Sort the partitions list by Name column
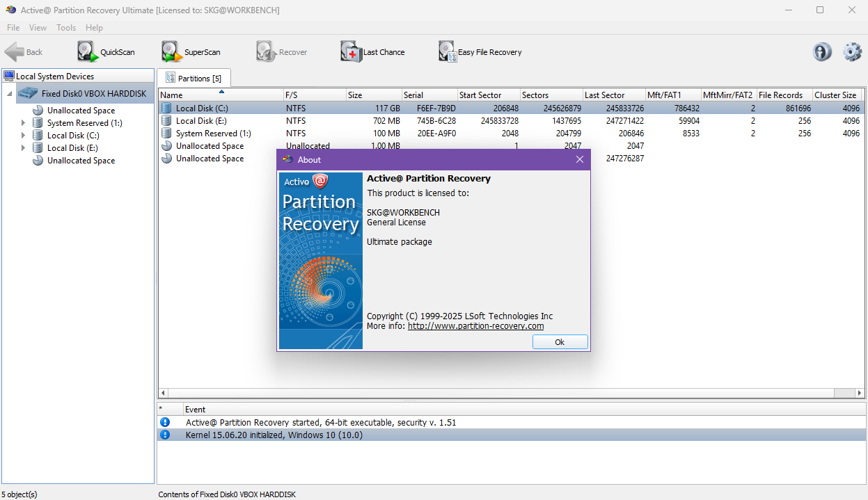868x500 pixels. 220,95
